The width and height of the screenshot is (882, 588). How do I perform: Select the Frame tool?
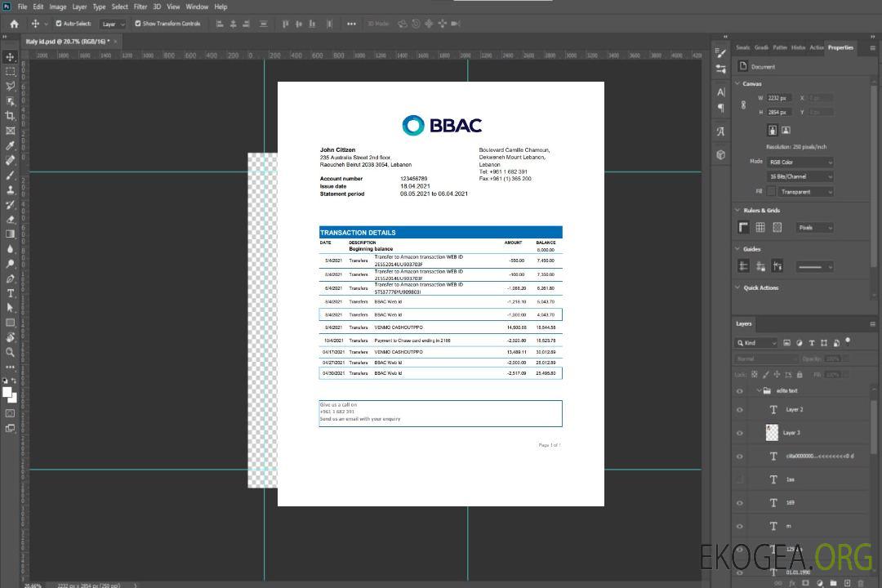(x=10, y=131)
